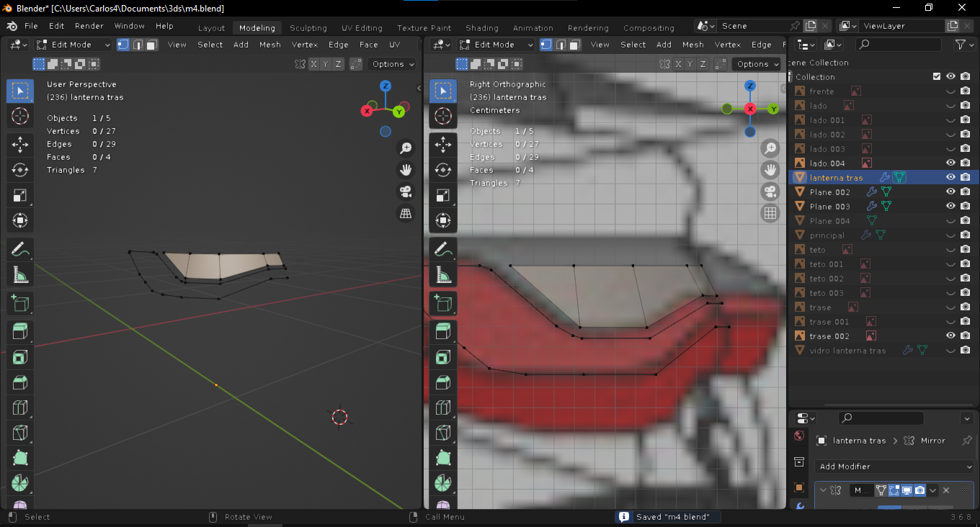Open left viewport editor type dropdown
980x527 pixels.
pos(18,45)
